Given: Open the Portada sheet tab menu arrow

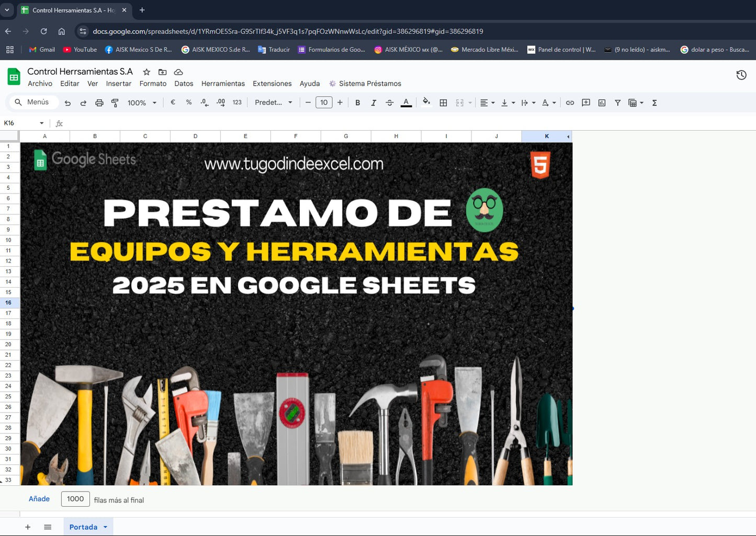Looking at the screenshot, I should (x=104, y=527).
